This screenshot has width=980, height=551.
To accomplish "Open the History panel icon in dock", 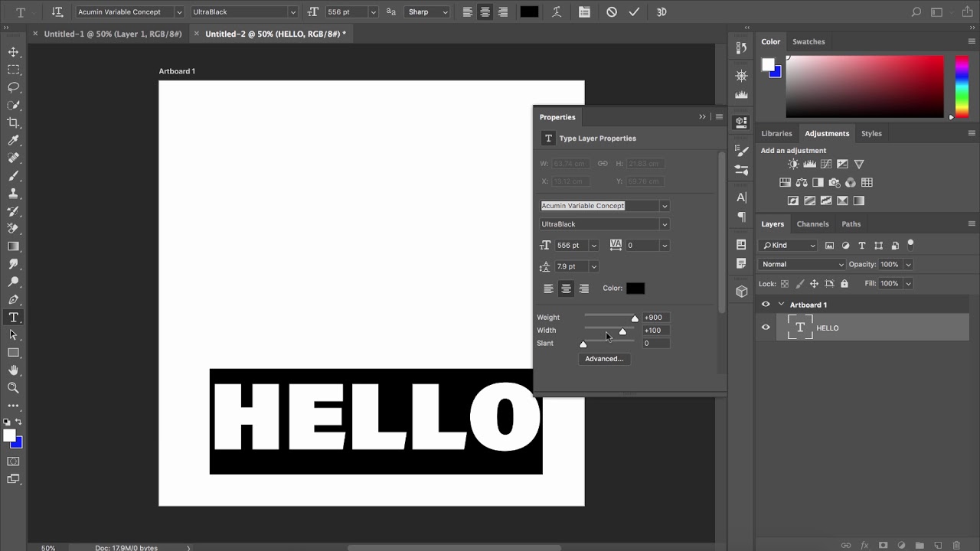I will tap(741, 47).
